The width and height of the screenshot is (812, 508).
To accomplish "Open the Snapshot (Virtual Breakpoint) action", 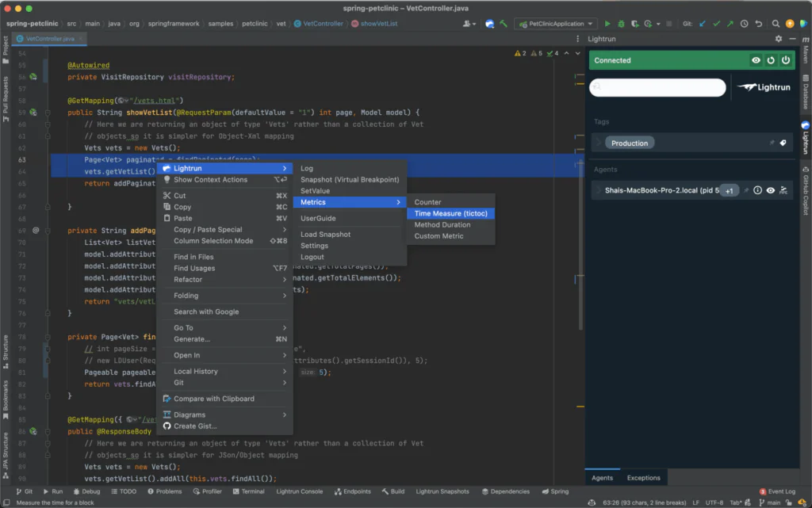I will click(x=350, y=179).
